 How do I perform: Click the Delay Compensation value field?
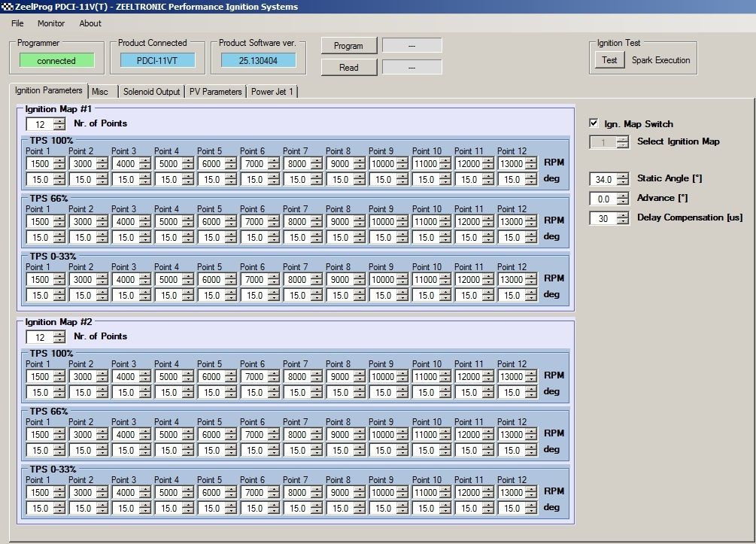(603, 218)
